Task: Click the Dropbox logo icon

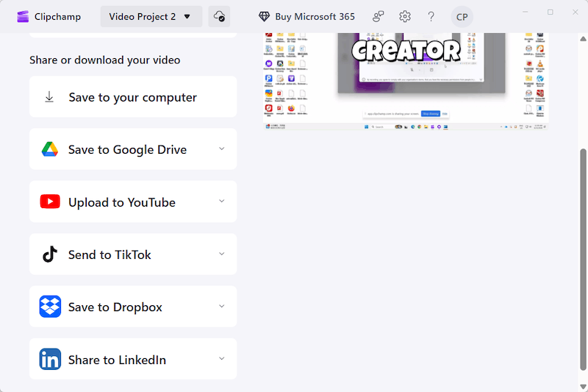Action: coord(50,307)
